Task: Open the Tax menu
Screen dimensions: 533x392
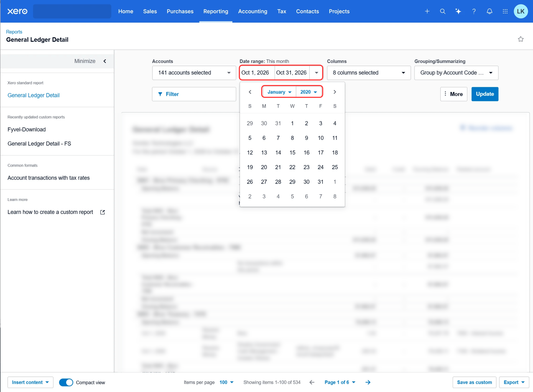Action: [x=282, y=11]
